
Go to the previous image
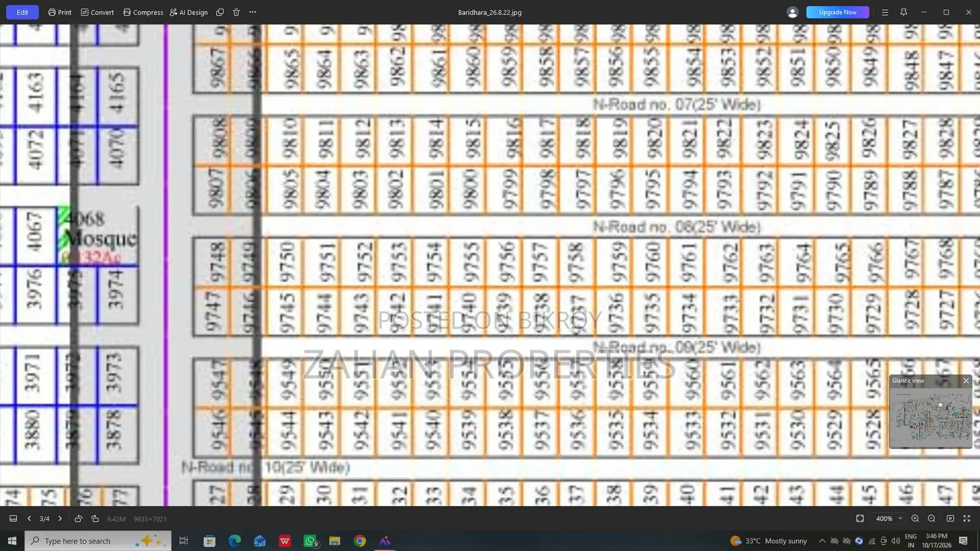click(29, 519)
